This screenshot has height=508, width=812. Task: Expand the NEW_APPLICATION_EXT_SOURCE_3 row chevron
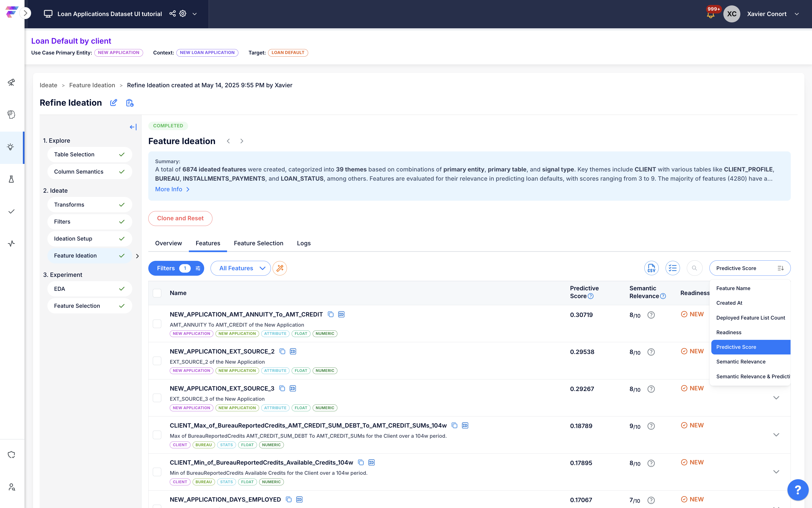pos(776,398)
